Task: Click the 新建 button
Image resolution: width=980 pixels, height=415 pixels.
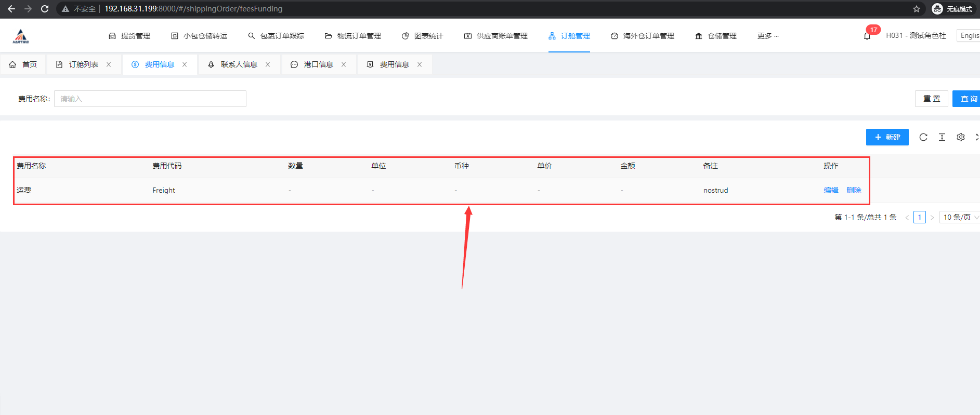Action: tap(887, 137)
